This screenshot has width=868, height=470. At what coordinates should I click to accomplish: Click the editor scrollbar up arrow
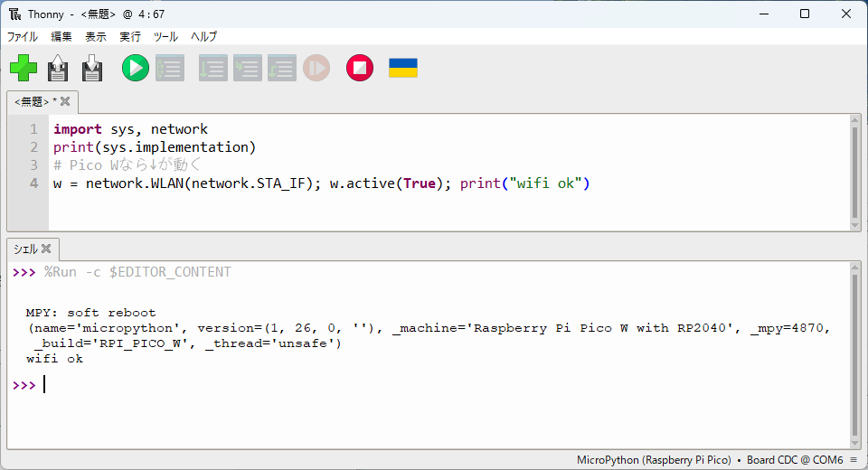[x=854, y=119]
